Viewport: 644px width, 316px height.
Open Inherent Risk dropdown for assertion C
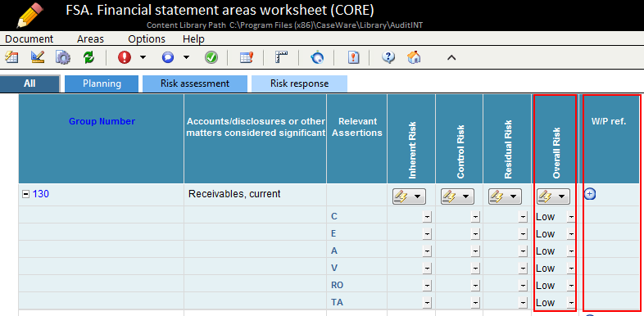427,217
